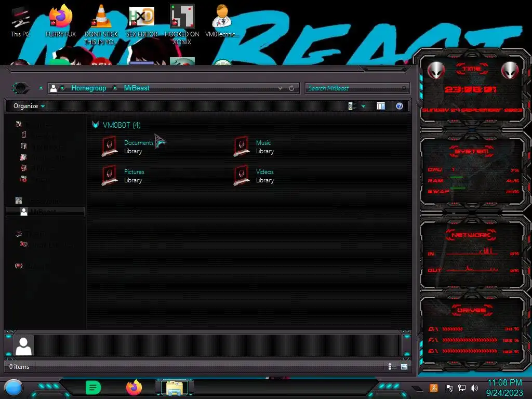The height and width of the screenshot is (399, 532).
Task: Click the File Explorer taskbar button
Action: click(x=175, y=388)
